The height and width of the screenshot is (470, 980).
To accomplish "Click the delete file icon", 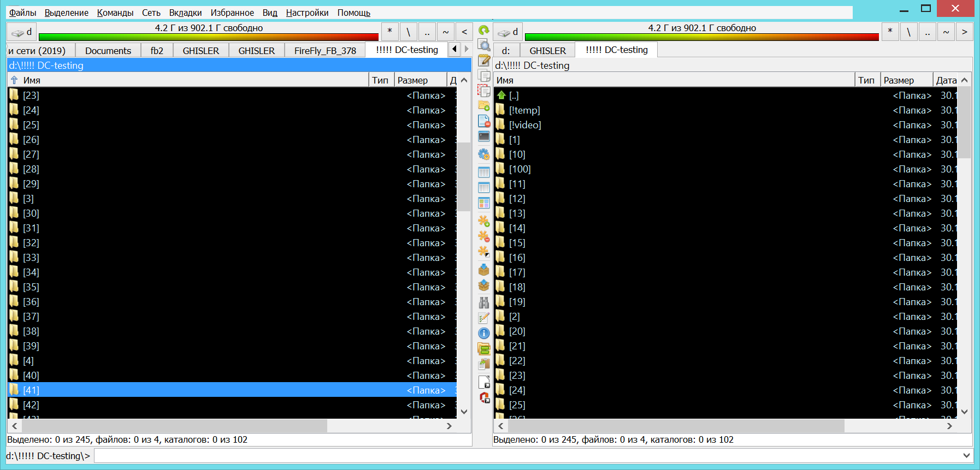I will (x=484, y=121).
